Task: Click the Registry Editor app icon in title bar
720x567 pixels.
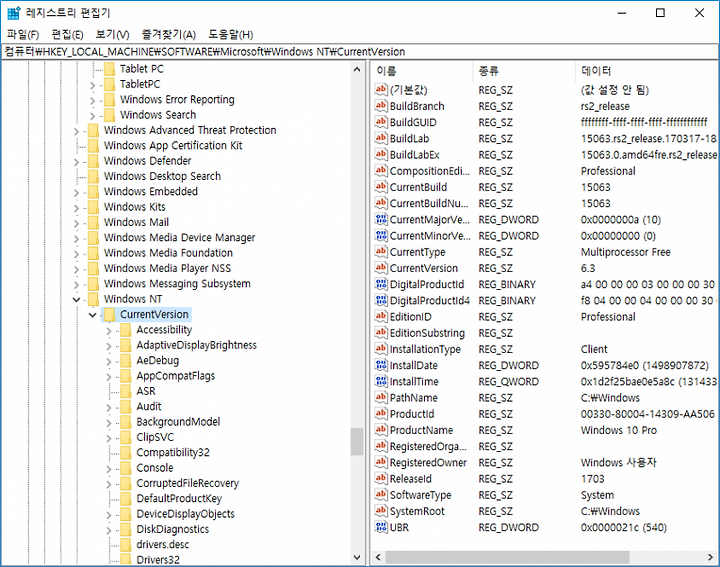Action: click(13, 13)
